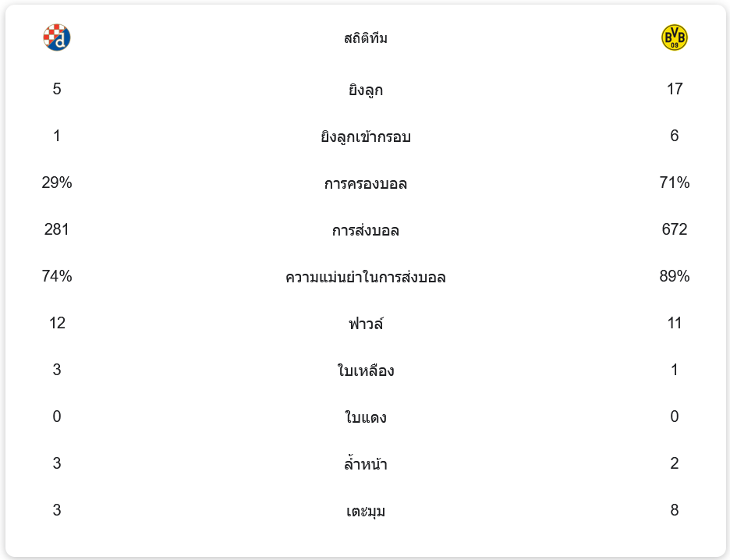Select Dortmund's 672 passes value

coord(674,229)
